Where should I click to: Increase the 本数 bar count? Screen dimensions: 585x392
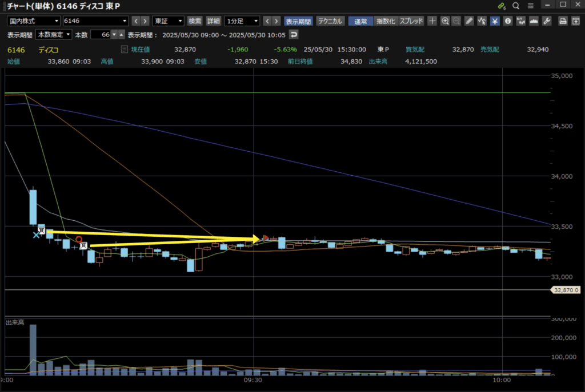[121, 35]
